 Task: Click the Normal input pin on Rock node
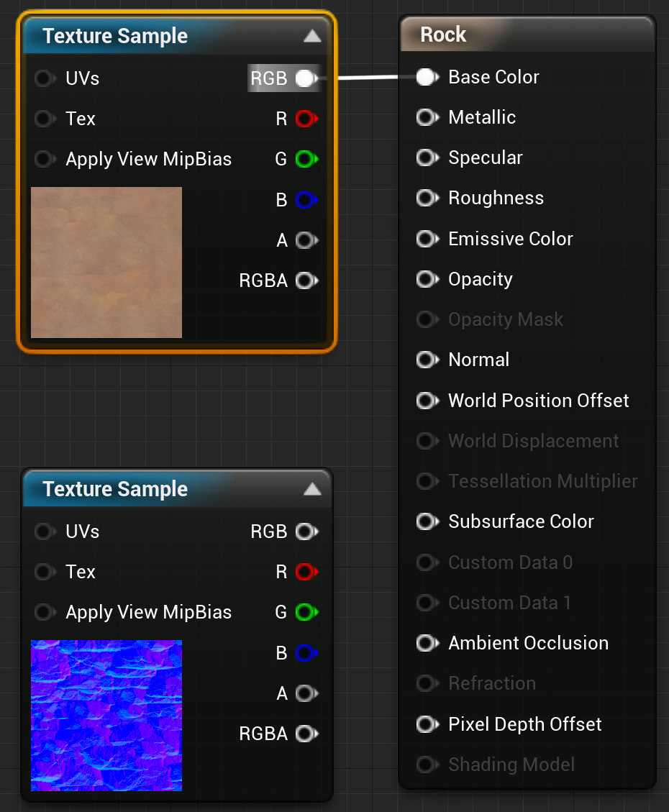[427, 360]
